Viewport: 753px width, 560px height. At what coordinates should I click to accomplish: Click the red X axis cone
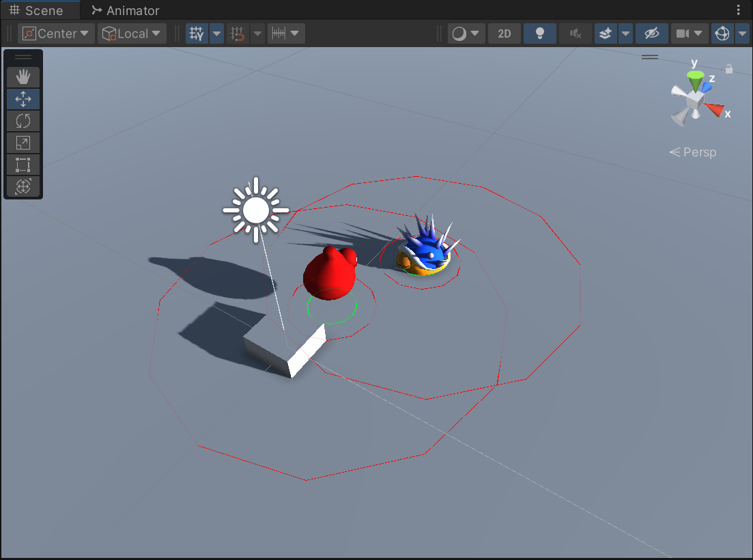[715, 109]
